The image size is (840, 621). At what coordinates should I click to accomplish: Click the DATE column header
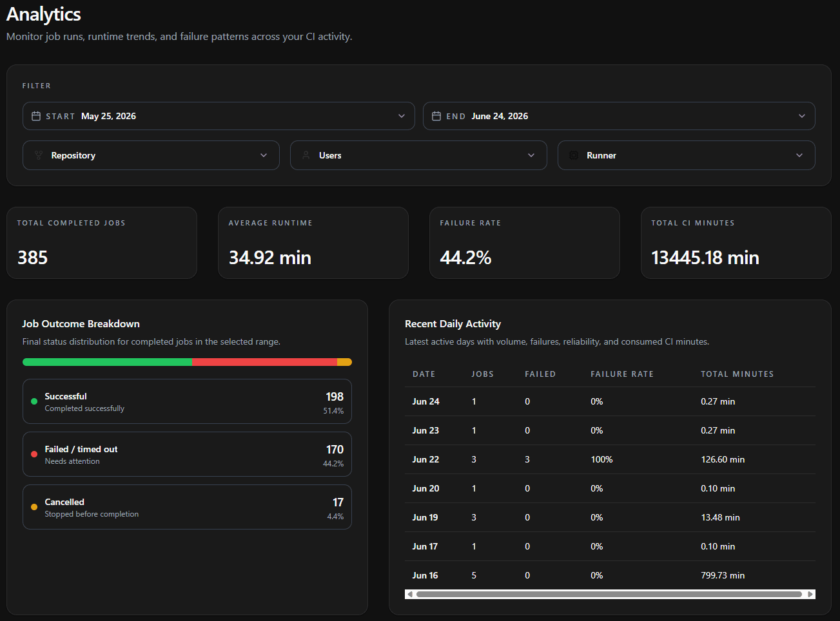click(424, 374)
